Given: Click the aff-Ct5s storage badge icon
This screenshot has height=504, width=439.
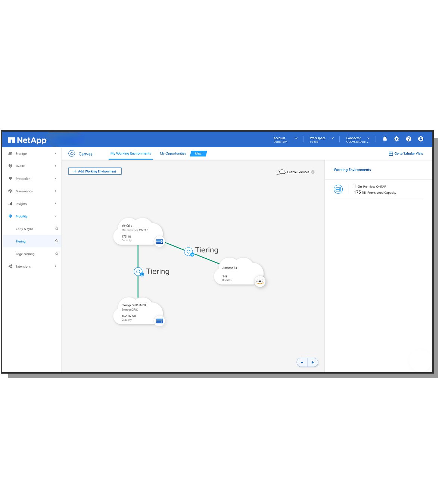Looking at the screenshot, I should (159, 242).
